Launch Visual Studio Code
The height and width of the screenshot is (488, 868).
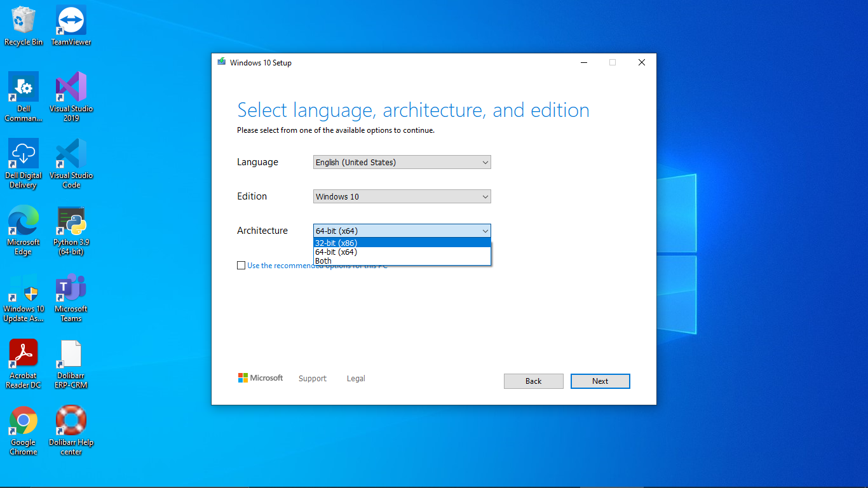point(70,153)
